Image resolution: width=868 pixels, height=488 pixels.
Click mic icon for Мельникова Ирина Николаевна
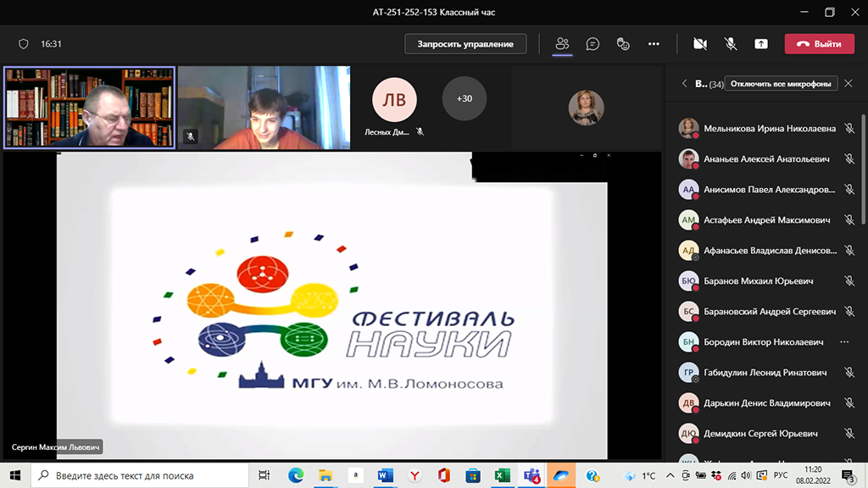[x=849, y=129]
